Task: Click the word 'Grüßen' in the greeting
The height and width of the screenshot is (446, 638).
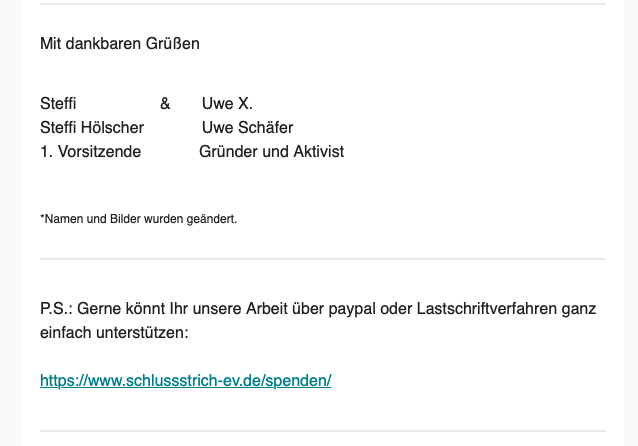Action: point(173,43)
